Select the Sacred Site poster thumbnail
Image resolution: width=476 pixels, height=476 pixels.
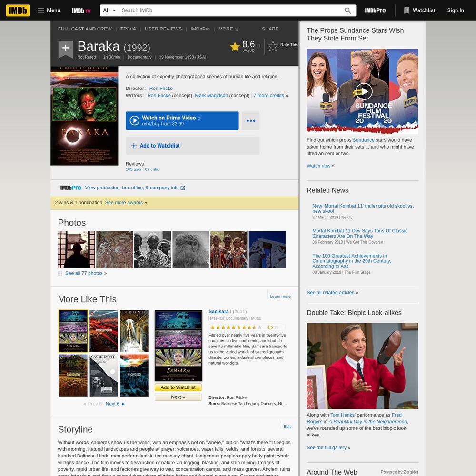pyautogui.click(x=103, y=375)
